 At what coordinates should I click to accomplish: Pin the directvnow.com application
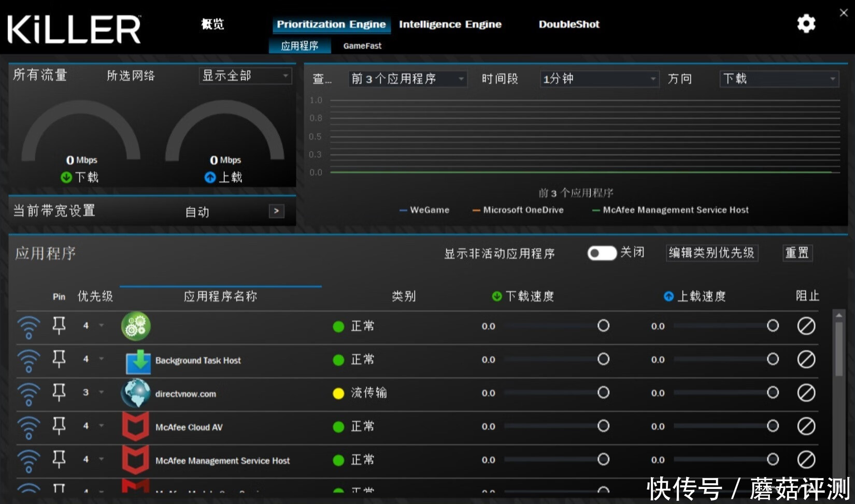coord(59,392)
